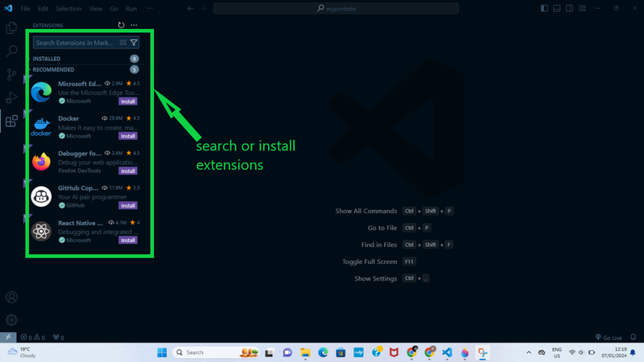This screenshot has height=362, width=644.
Task: Collapse the RECOMMENDED extensions section
Action: pyautogui.click(x=86, y=69)
